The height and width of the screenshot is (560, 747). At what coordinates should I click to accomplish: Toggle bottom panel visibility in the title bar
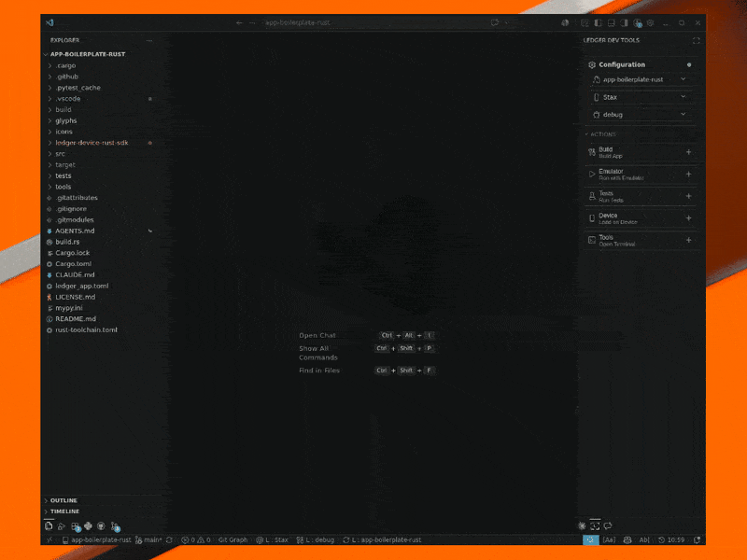click(x=612, y=22)
